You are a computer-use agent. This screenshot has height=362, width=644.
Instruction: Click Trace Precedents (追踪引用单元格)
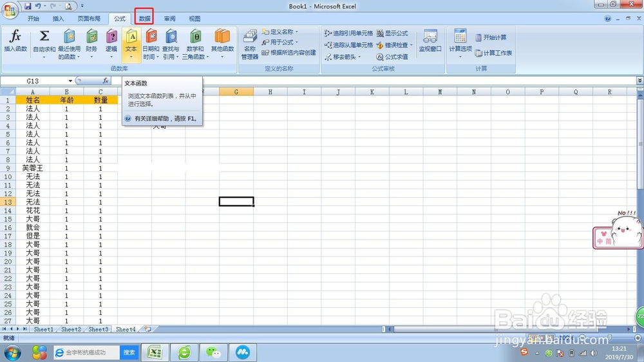coord(348,33)
